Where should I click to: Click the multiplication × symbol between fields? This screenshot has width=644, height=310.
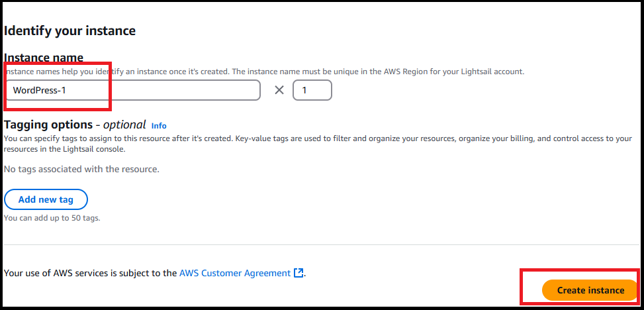[279, 91]
